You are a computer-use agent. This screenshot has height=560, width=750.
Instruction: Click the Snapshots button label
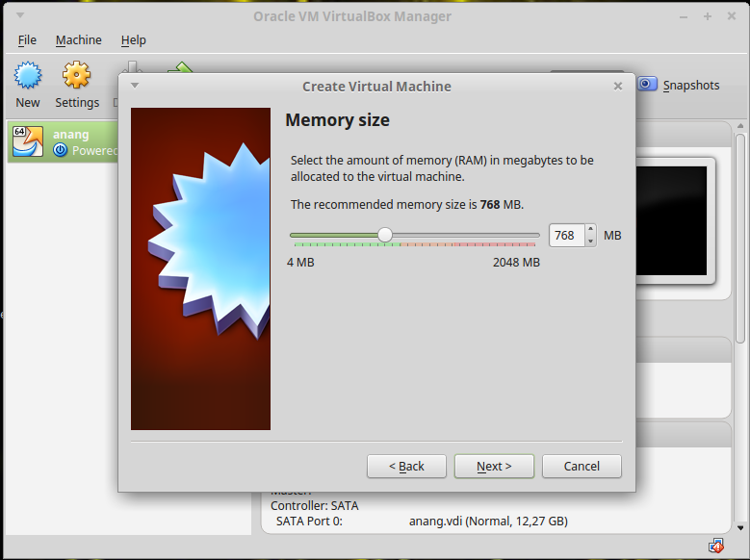point(691,85)
